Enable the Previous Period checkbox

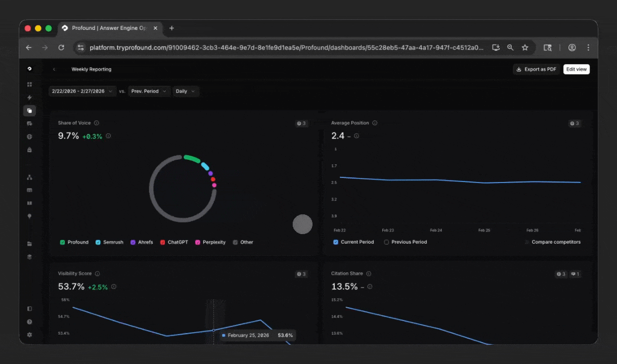pyautogui.click(x=386, y=242)
